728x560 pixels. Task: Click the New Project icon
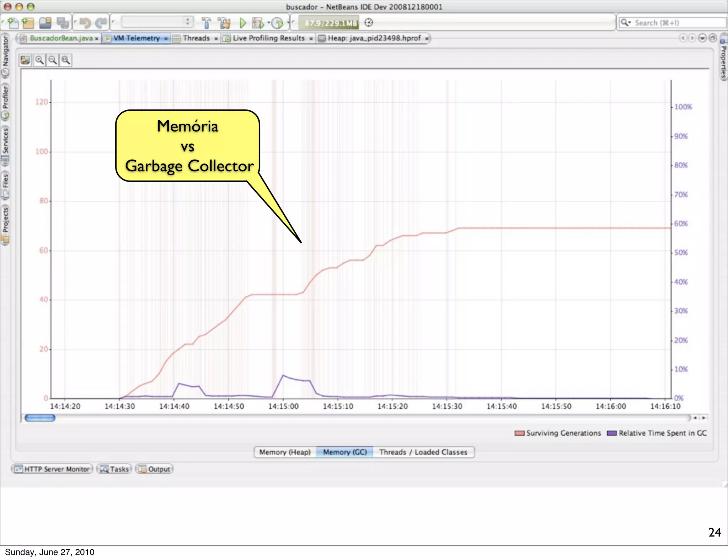[x=28, y=23]
